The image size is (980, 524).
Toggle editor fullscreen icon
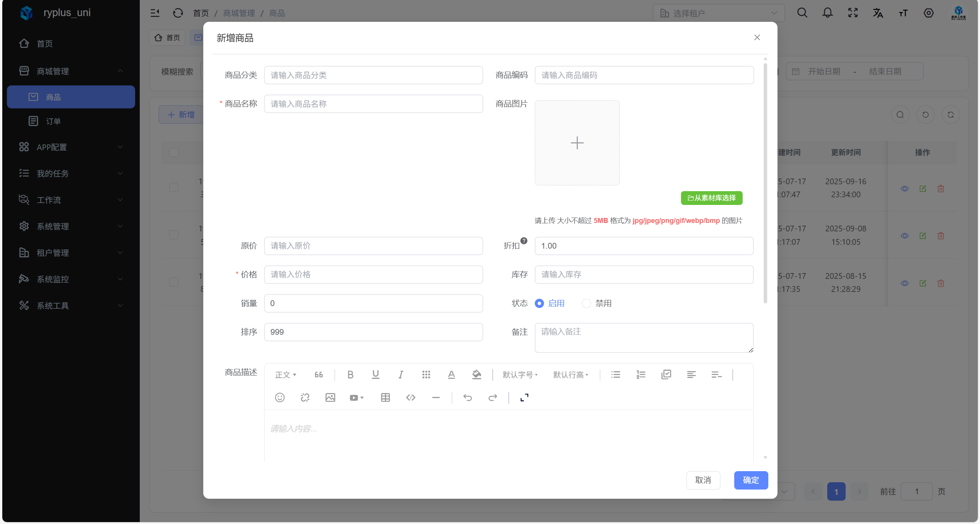[x=524, y=398]
